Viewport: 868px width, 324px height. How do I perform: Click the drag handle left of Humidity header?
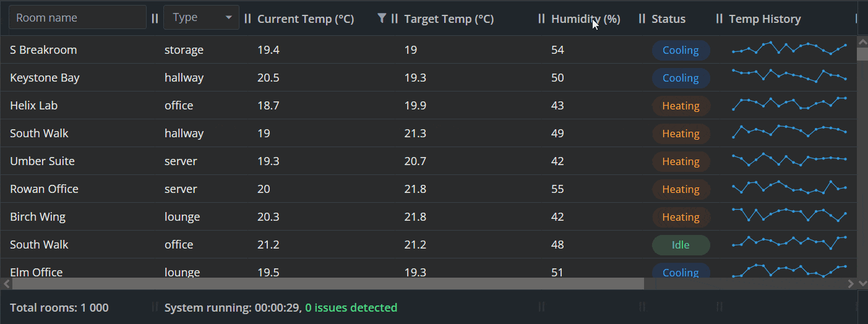541,19
